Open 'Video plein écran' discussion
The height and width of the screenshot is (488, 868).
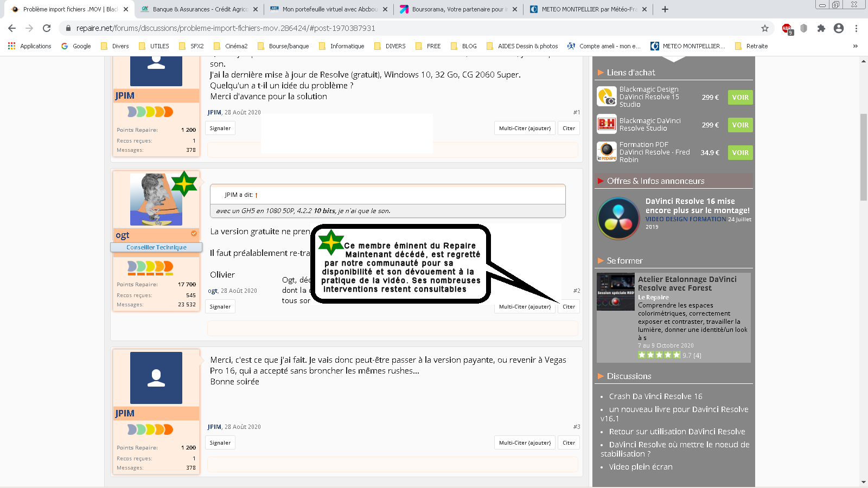coord(641,467)
